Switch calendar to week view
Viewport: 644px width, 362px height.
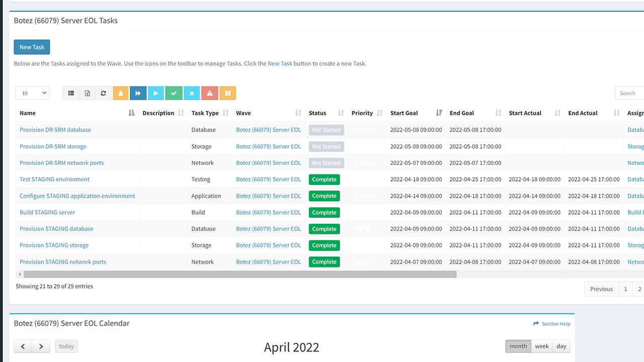point(542,346)
